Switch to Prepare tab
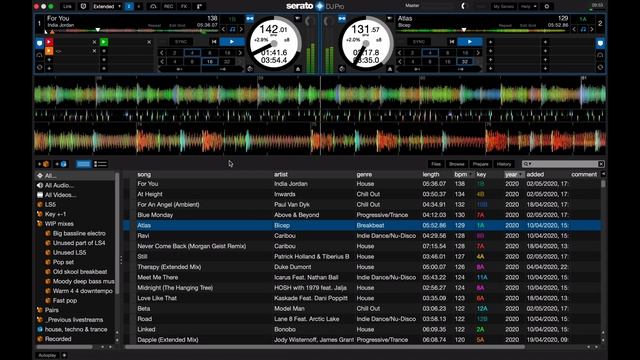This screenshot has width=640, height=360. (x=480, y=164)
